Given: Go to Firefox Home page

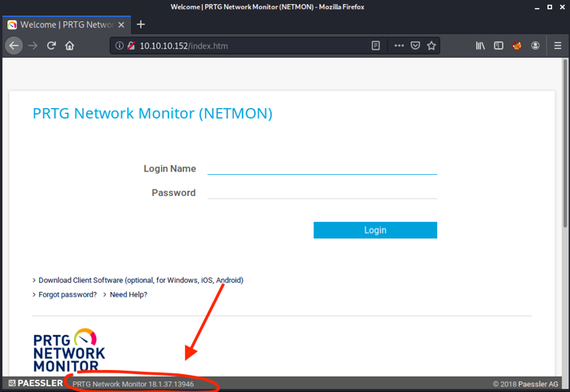Looking at the screenshot, I should click(x=70, y=46).
